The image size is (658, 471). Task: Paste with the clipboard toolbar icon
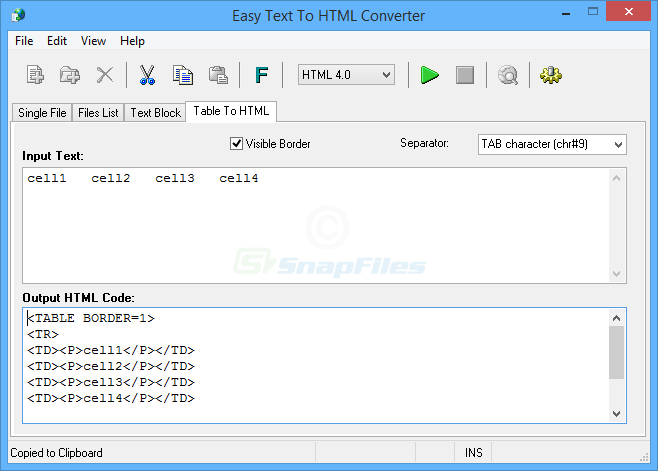point(218,75)
